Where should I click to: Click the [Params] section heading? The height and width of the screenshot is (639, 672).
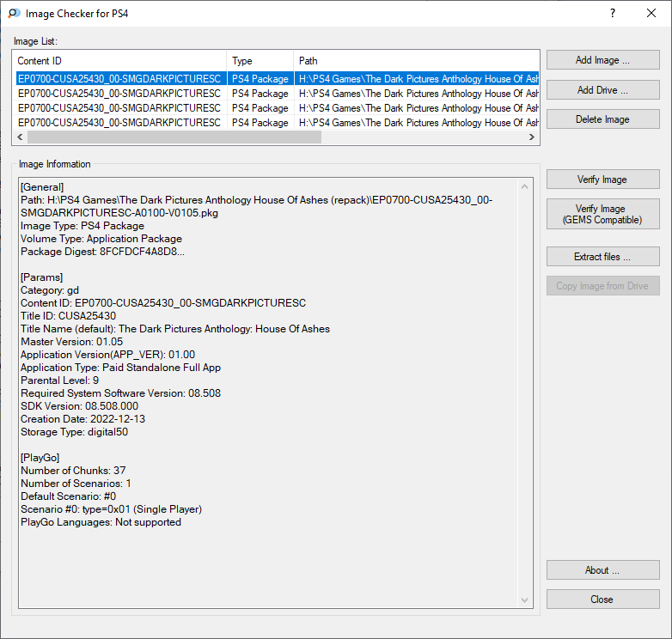41,277
